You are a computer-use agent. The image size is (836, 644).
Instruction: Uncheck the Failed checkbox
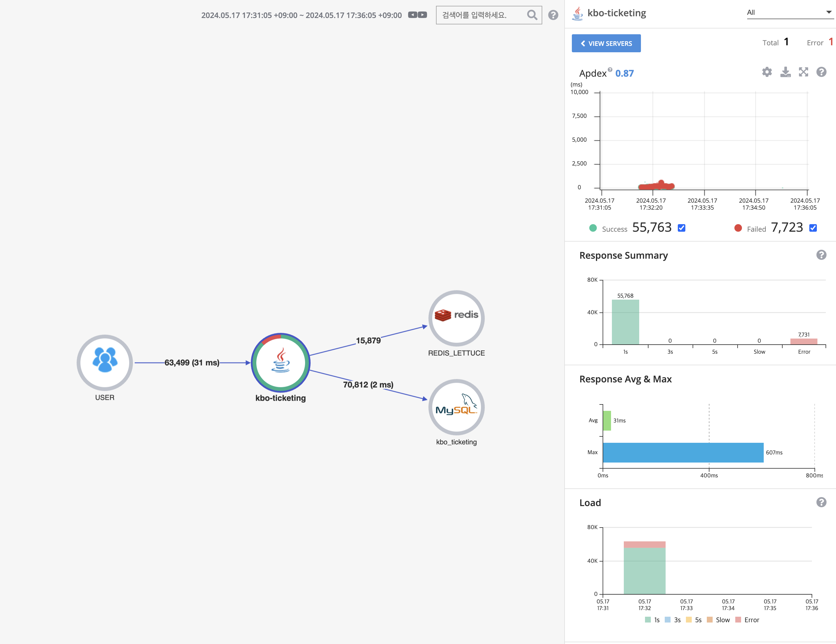coord(813,228)
